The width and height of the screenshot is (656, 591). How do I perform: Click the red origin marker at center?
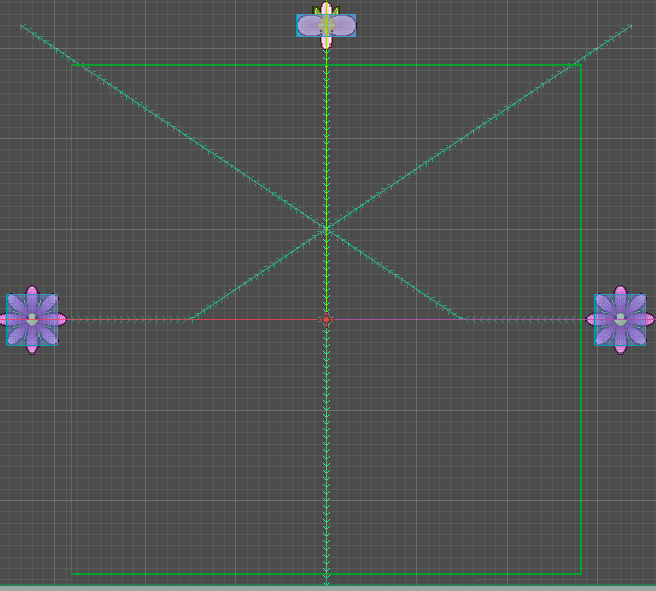point(326,320)
